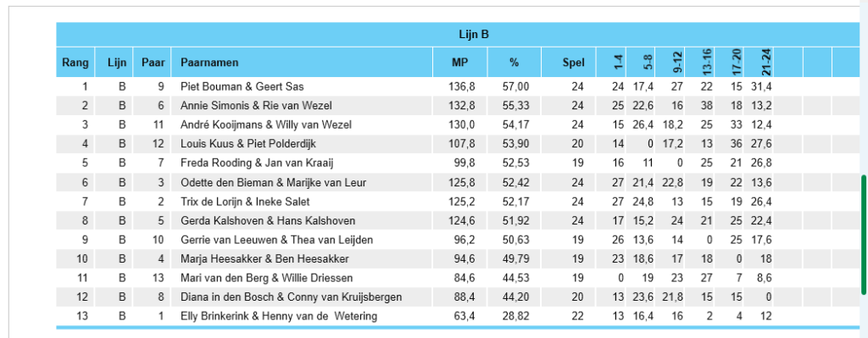This screenshot has height=338, width=868.
Task: Click Gerda Kalshoven & Hans Kalshoven entry
Action: (x=268, y=221)
